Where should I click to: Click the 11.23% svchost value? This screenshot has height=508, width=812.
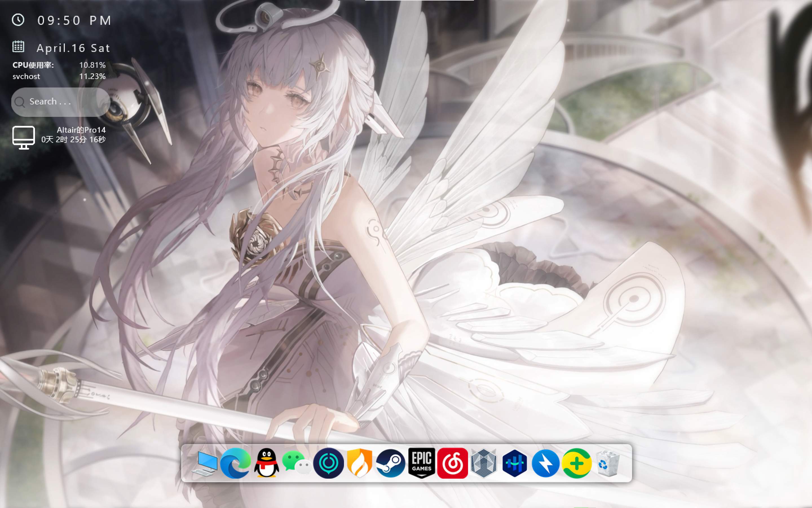click(92, 76)
